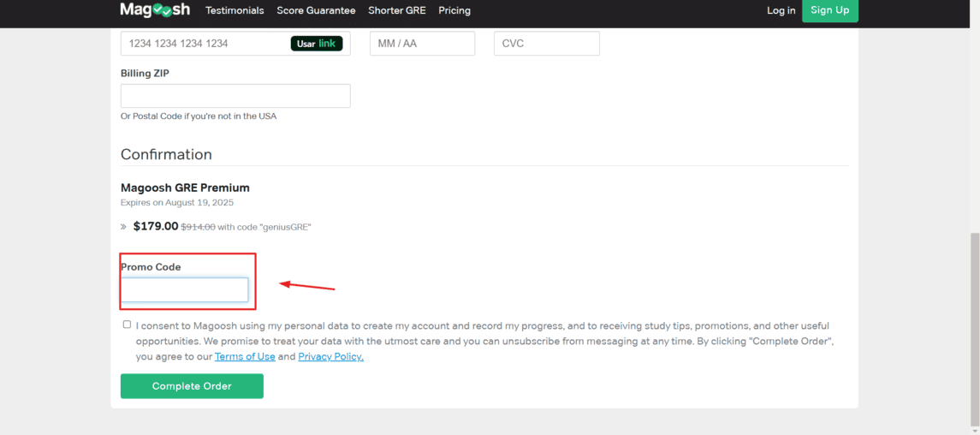Click the Usar link autofill button
Image resolution: width=980 pixels, height=435 pixels.
click(x=316, y=44)
